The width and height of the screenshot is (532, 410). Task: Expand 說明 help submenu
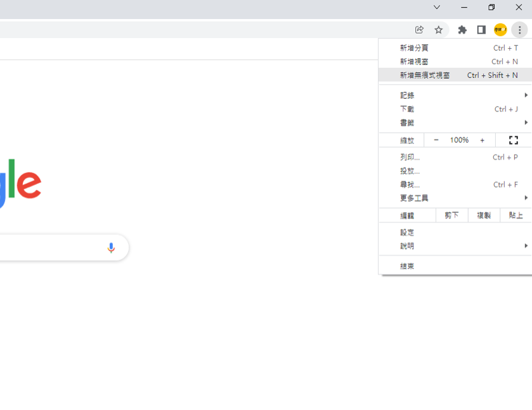[455, 246]
